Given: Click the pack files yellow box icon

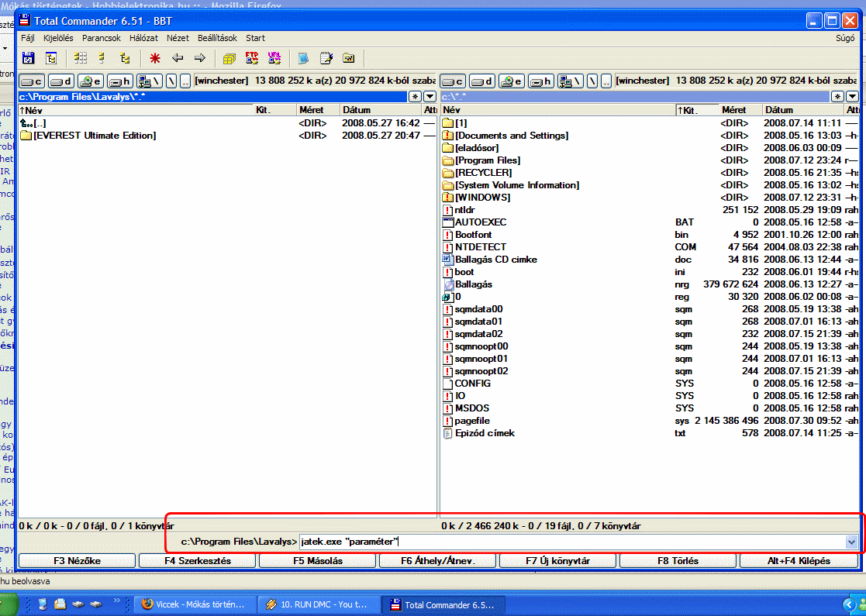Looking at the screenshot, I should pyautogui.click(x=229, y=58).
